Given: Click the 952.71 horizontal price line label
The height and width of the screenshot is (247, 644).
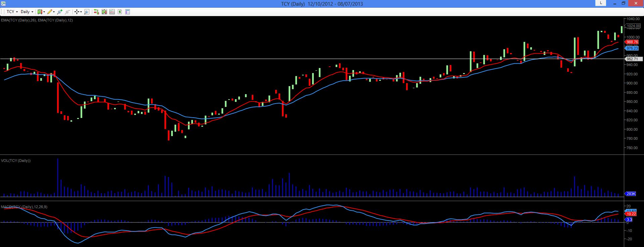Looking at the screenshot, I should (x=632, y=59).
